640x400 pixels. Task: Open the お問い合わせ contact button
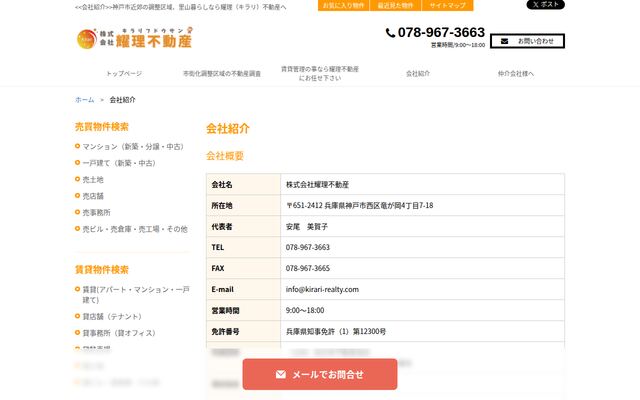[527, 41]
